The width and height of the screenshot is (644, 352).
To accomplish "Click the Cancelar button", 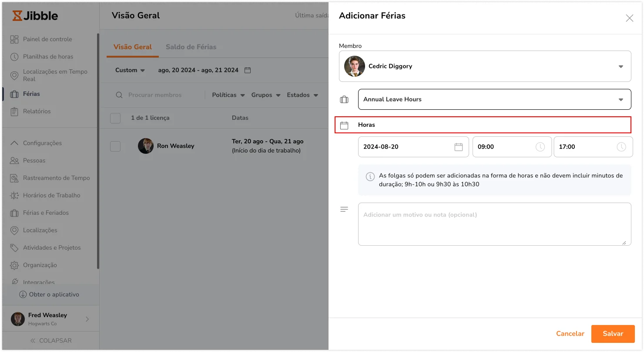I will pos(570,334).
